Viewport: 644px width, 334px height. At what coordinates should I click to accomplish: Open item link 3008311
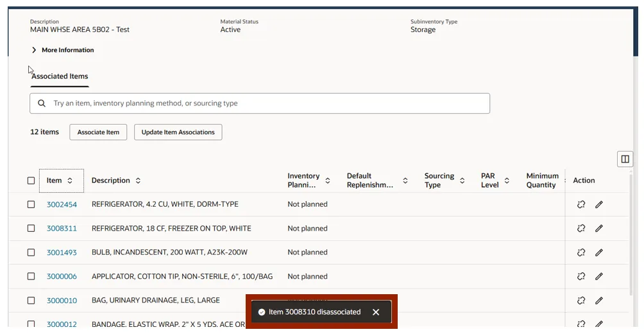pos(62,228)
